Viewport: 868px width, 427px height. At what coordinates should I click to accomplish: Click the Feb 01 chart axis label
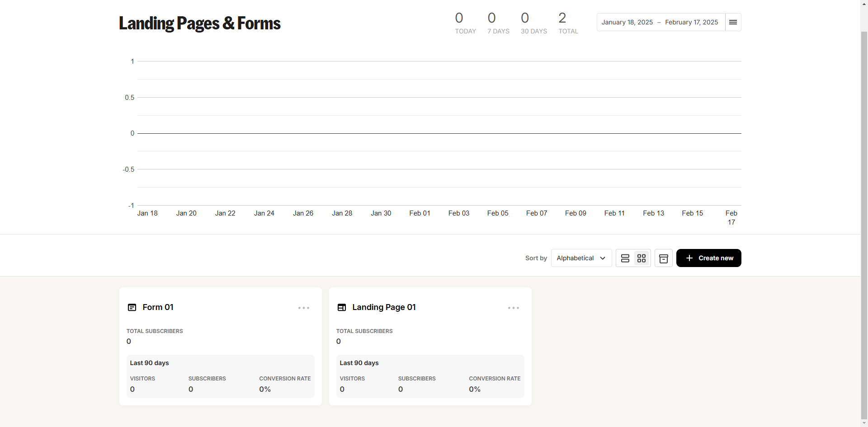click(x=420, y=213)
